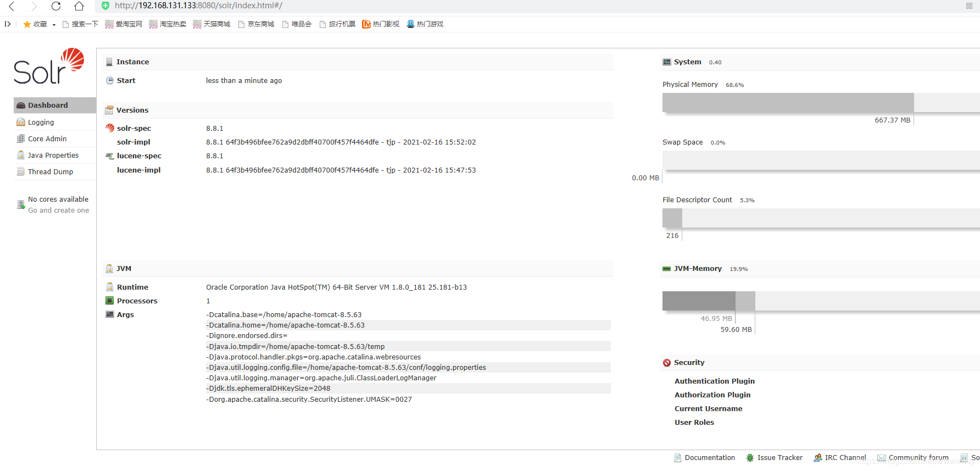Viewport: 980px width, 471px height.
Task: Click the Java Properties jar icon
Action: 21,155
